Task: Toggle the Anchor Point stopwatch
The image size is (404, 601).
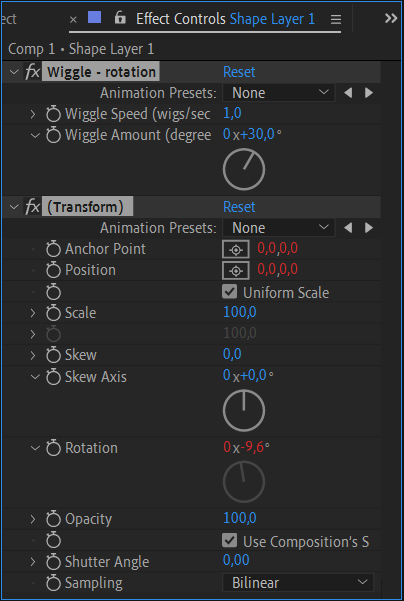Action: coord(53,249)
